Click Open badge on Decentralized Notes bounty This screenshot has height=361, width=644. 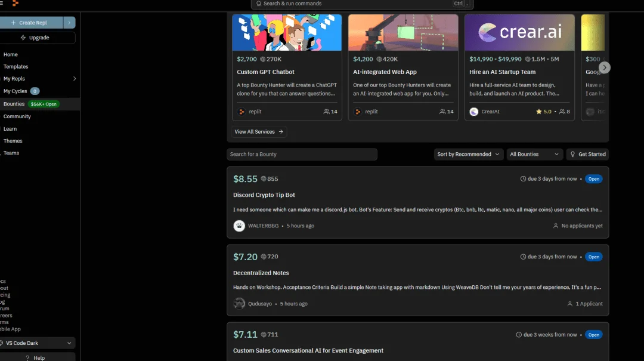coord(593,257)
